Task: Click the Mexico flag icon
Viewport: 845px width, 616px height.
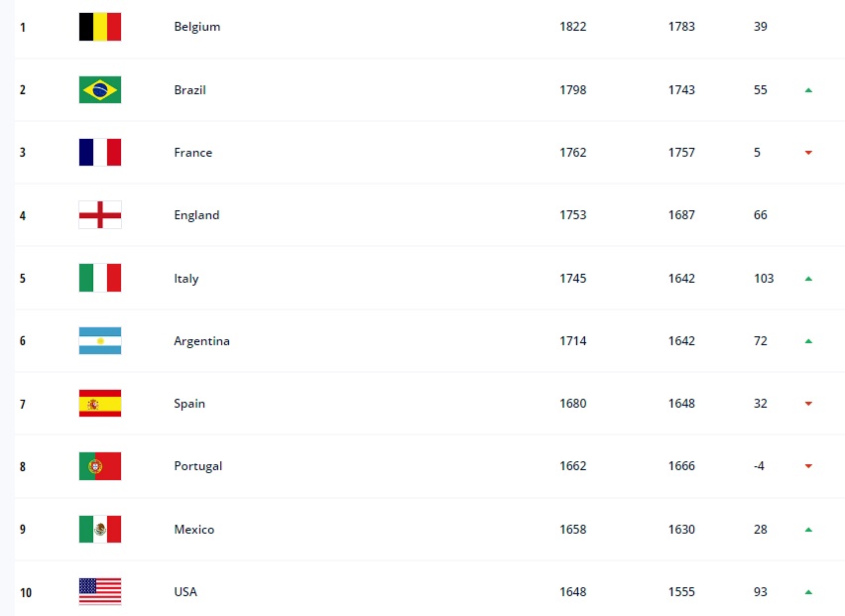Action: 100,530
